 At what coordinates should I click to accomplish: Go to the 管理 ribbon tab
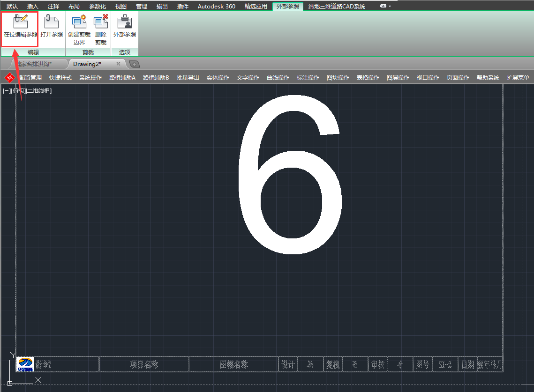pyautogui.click(x=141, y=6)
